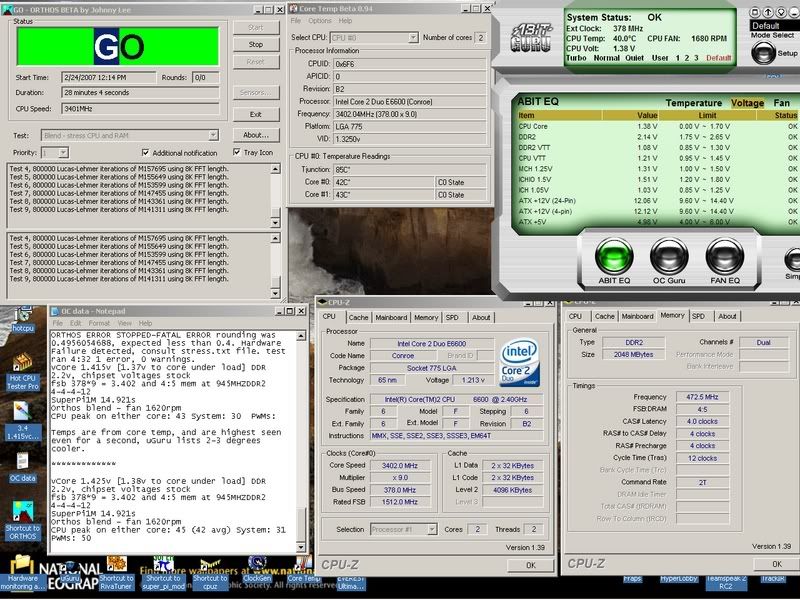The width and height of the screenshot is (800, 600).
Task: Open the OC data desktop file icon
Action: (x=22, y=467)
